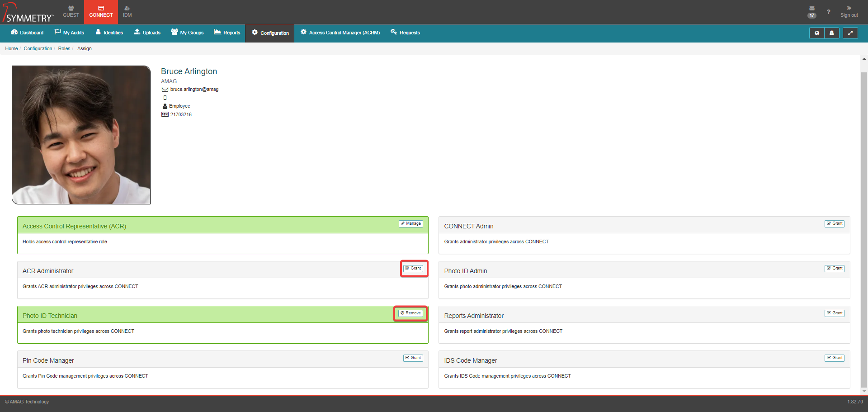This screenshot has width=868, height=412.
Task: Click the Assign breadcrumb text
Action: click(85, 49)
